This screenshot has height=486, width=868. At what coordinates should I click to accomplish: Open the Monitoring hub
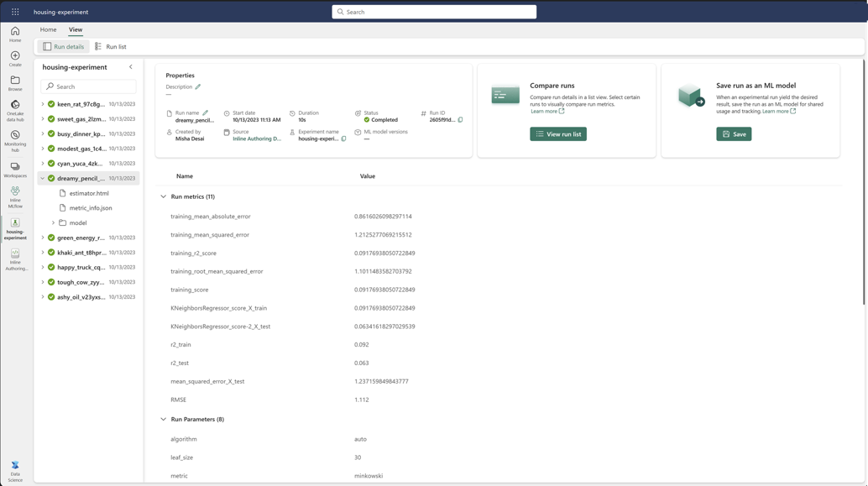point(15,141)
